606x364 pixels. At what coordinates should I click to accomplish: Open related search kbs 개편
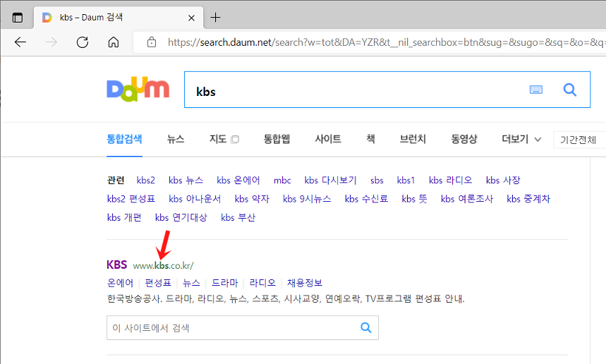124,217
